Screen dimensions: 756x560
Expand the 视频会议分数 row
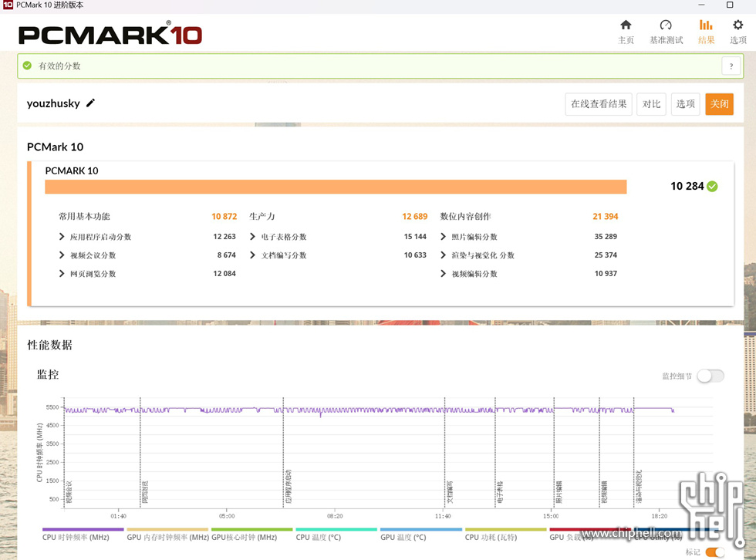pyautogui.click(x=62, y=255)
